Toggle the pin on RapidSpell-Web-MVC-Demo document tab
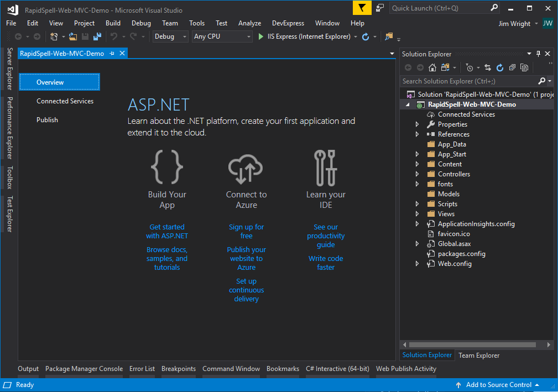This screenshot has height=392, width=558. [x=112, y=54]
